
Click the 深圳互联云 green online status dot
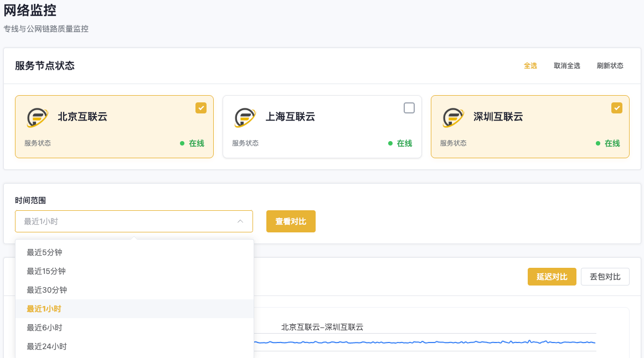click(598, 143)
